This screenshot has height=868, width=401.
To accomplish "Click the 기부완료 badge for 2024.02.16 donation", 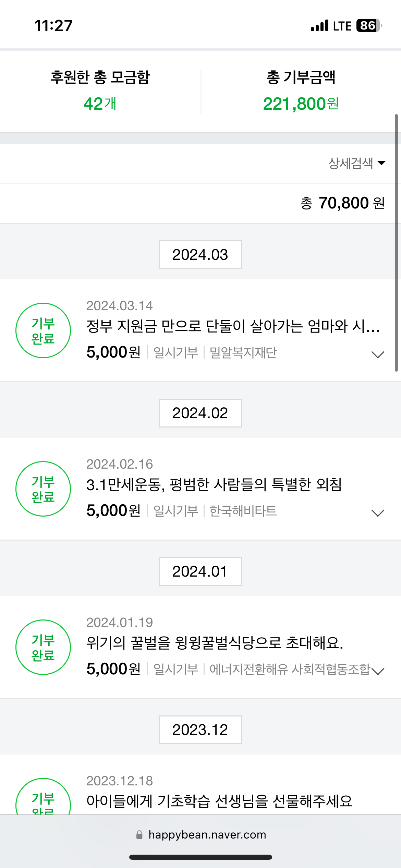I will coord(43,489).
